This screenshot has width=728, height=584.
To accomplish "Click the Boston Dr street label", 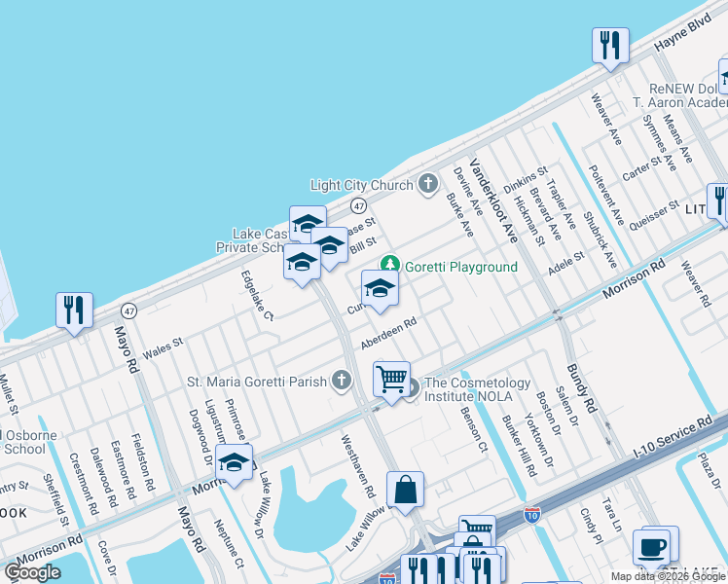I will pos(549,414).
